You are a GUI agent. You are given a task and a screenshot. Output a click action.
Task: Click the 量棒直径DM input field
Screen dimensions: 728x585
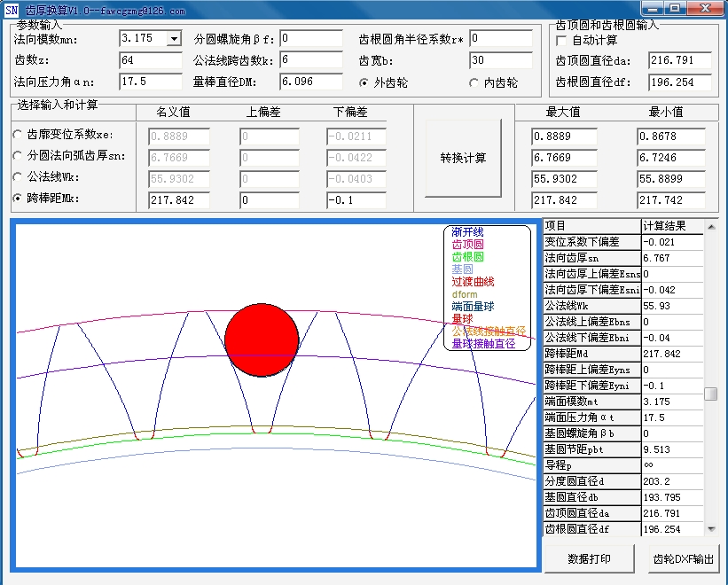(311, 82)
